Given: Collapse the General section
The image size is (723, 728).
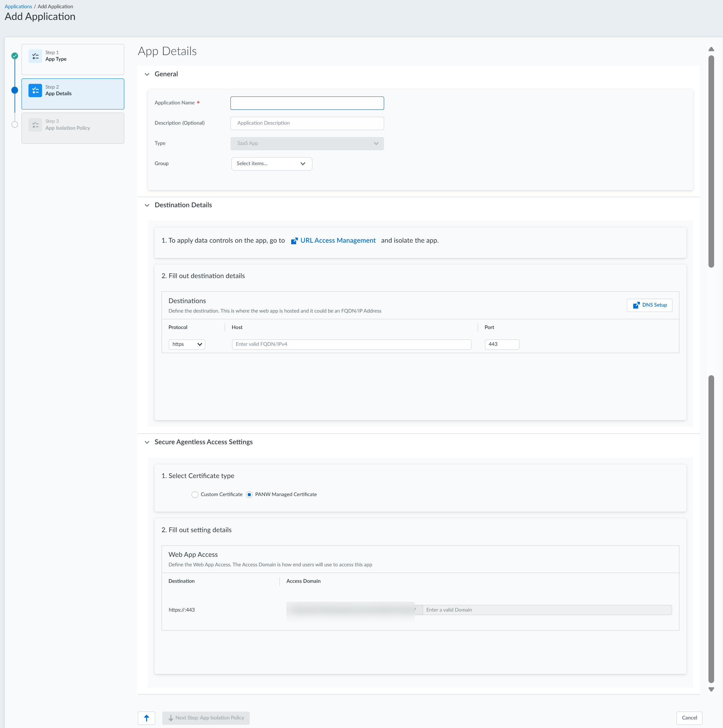Looking at the screenshot, I should tap(147, 74).
